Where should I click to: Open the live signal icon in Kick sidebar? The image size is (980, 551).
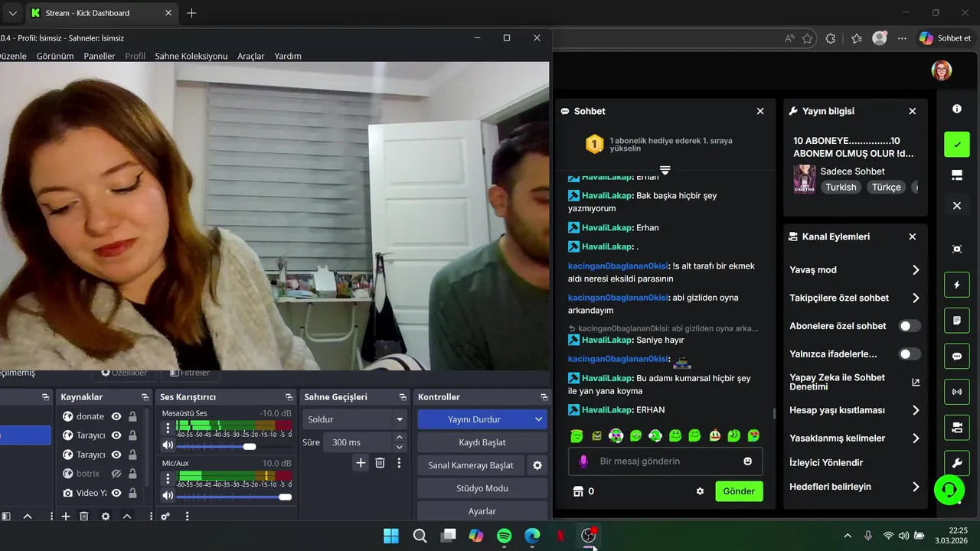click(956, 392)
